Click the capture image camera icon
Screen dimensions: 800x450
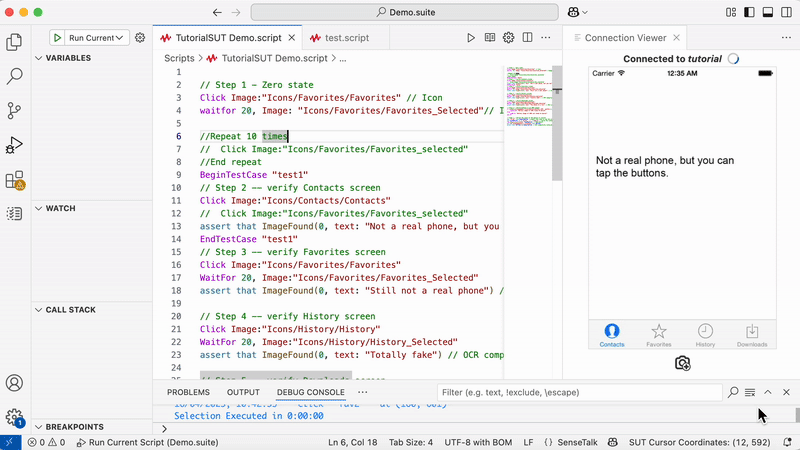[x=682, y=363]
